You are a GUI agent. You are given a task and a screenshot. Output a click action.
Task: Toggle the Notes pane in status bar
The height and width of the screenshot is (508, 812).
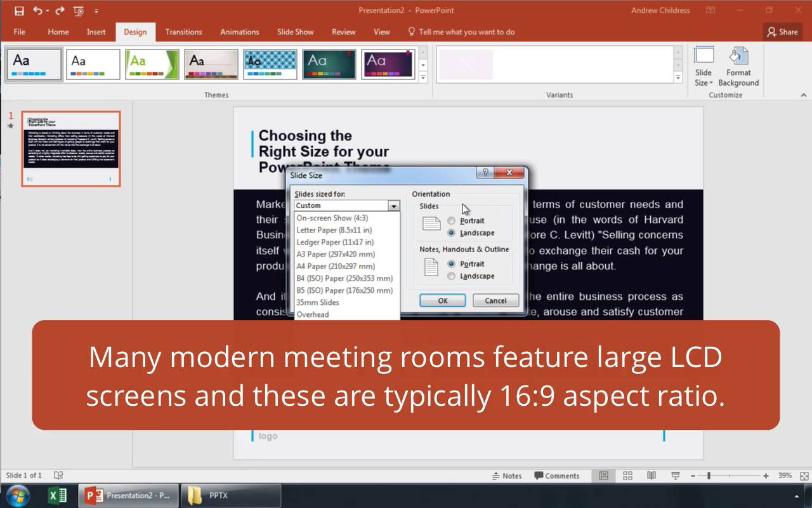point(507,476)
